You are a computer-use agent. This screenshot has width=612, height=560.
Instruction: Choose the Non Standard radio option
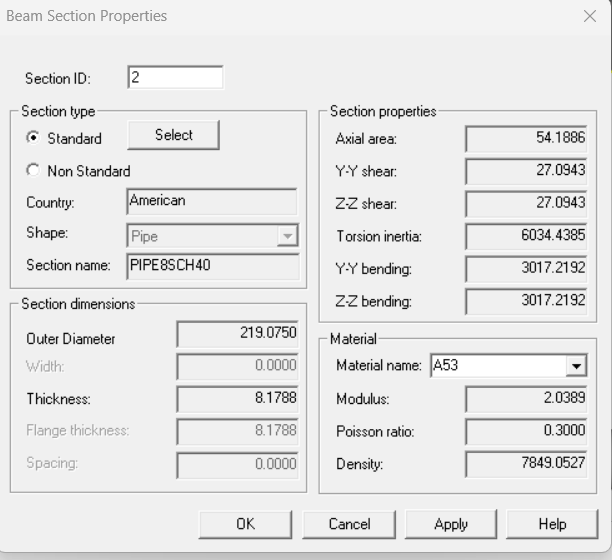click(x=33, y=171)
